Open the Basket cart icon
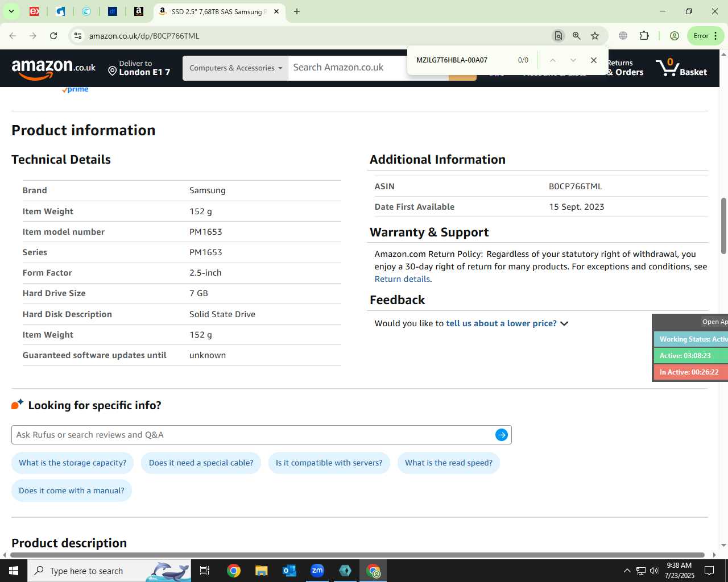This screenshot has width=728, height=582. coord(681,68)
